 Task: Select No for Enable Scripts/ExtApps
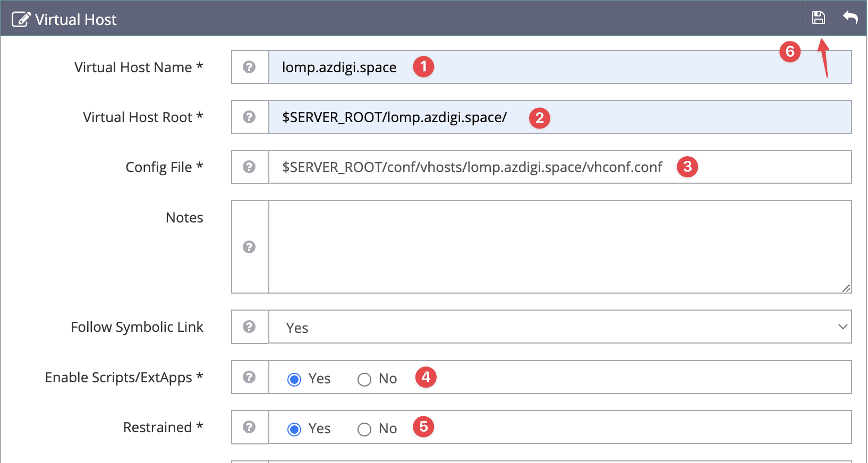click(x=364, y=379)
